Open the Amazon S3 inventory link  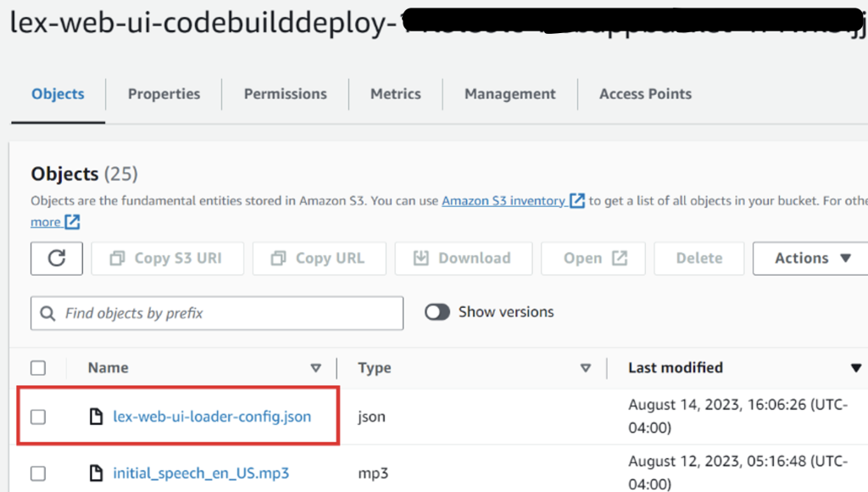(x=504, y=200)
